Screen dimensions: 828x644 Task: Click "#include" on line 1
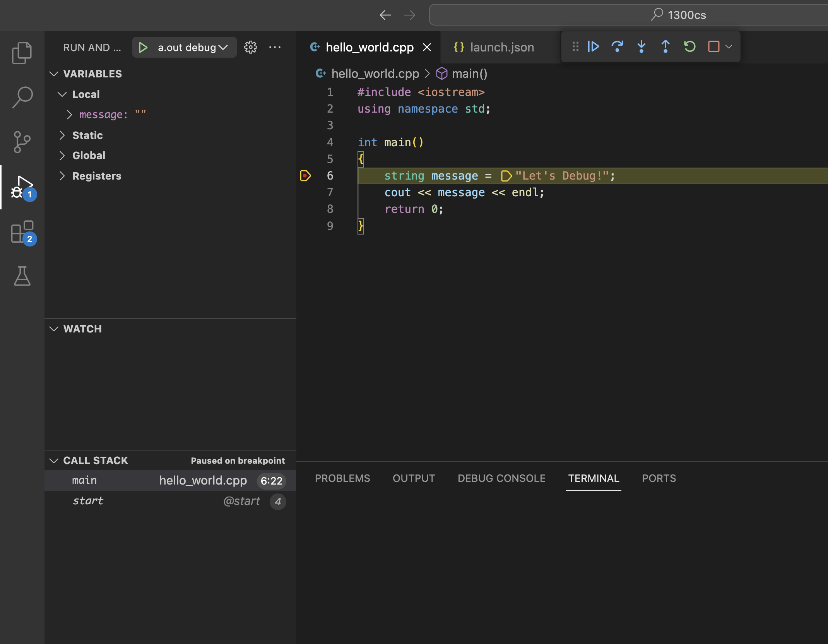click(384, 92)
